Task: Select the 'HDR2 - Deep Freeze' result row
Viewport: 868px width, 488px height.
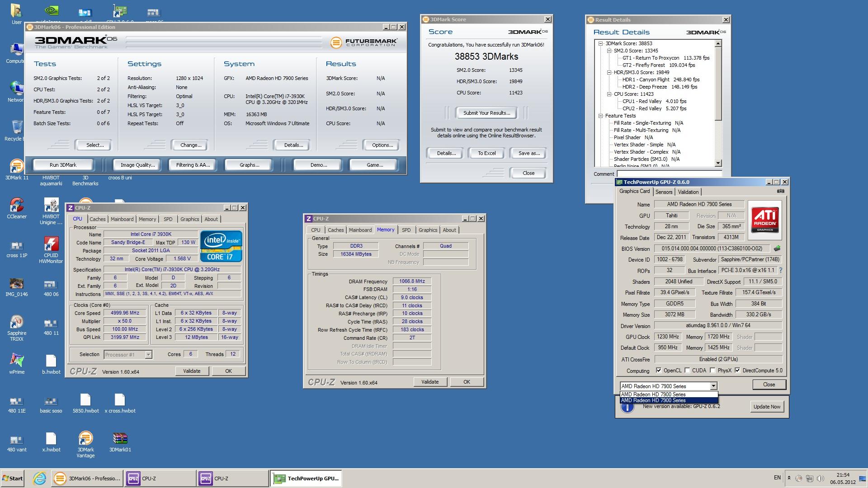Action: (x=660, y=87)
